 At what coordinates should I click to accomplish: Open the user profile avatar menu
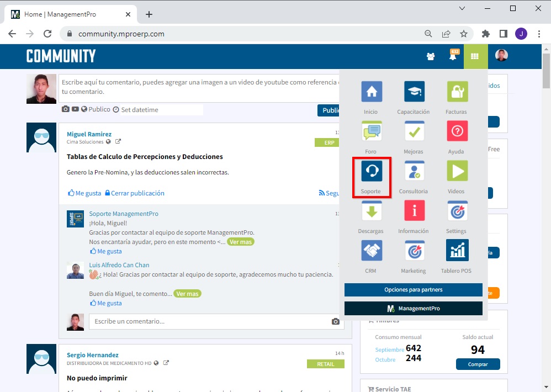coord(501,56)
